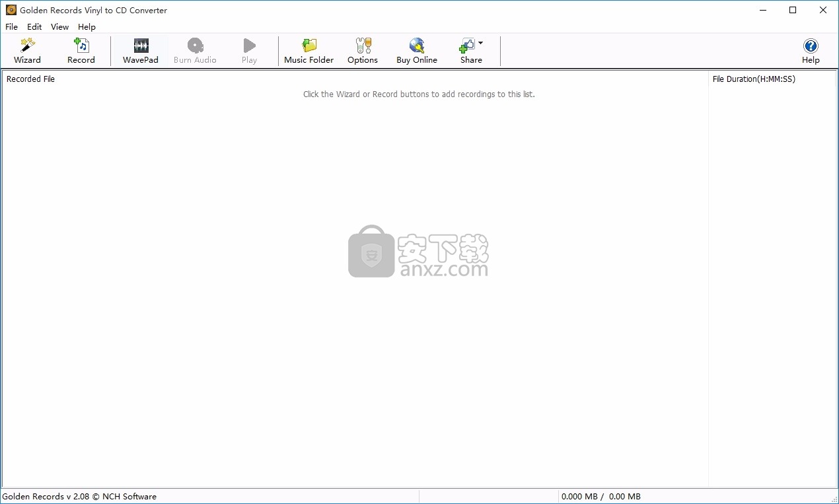Open the Options settings
The height and width of the screenshot is (504, 839).
tap(363, 51)
